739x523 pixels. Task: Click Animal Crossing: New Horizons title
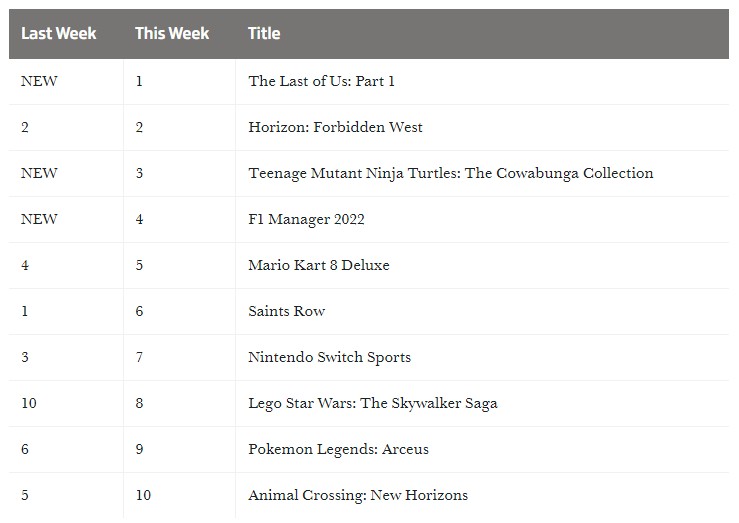(x=357, y=495)
